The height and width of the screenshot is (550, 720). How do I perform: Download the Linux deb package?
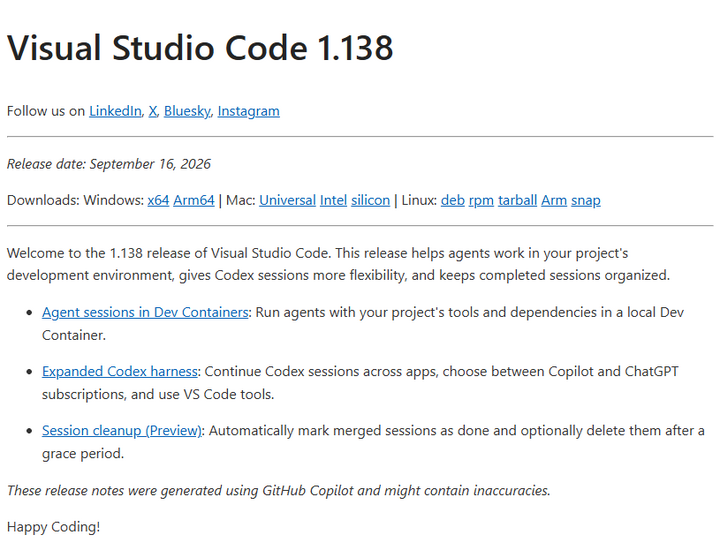[453, 200]
